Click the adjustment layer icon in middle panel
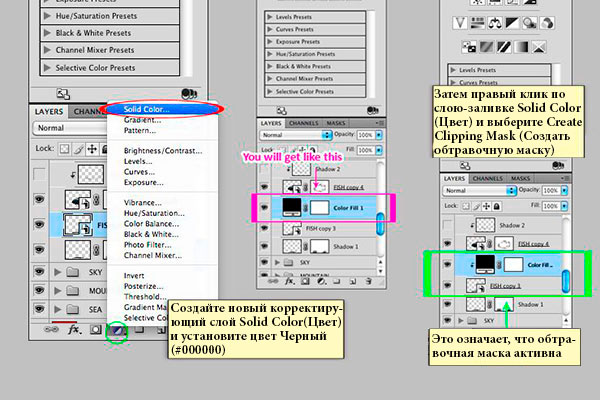 (321, 282)
